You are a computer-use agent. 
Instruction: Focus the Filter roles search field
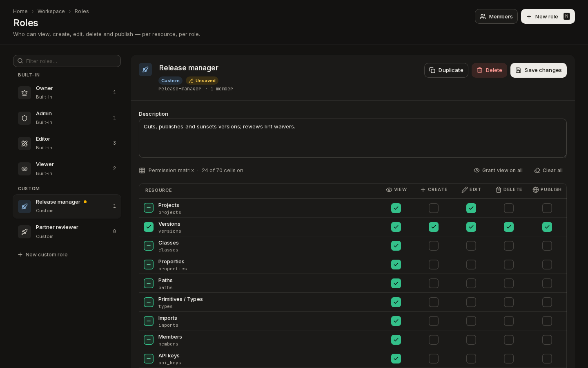point(67,61)
